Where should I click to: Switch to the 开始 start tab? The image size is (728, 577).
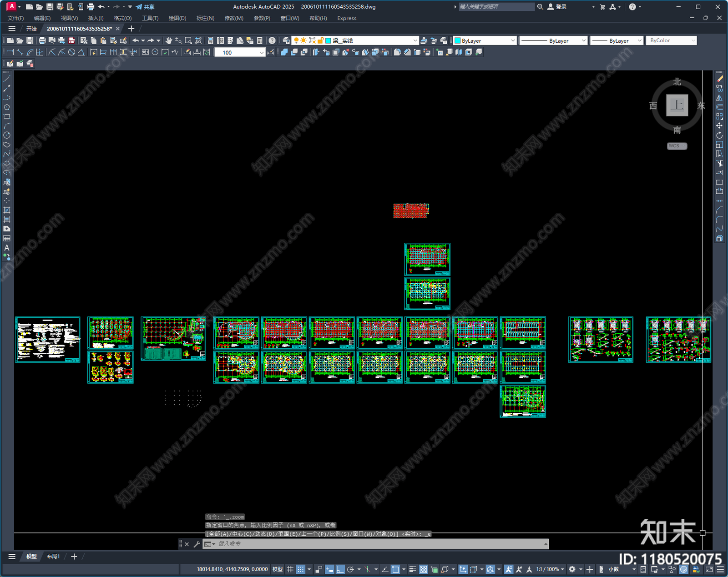click(x=31, y=29)
